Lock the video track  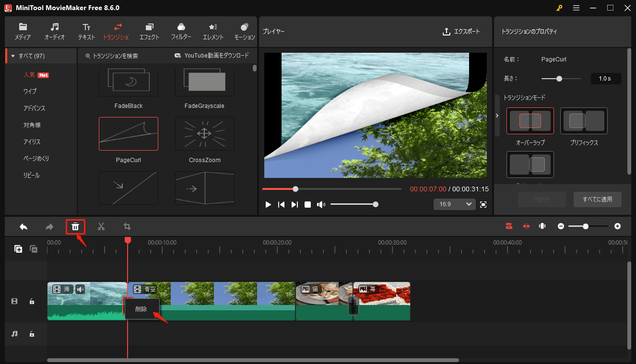pos(32,301)
